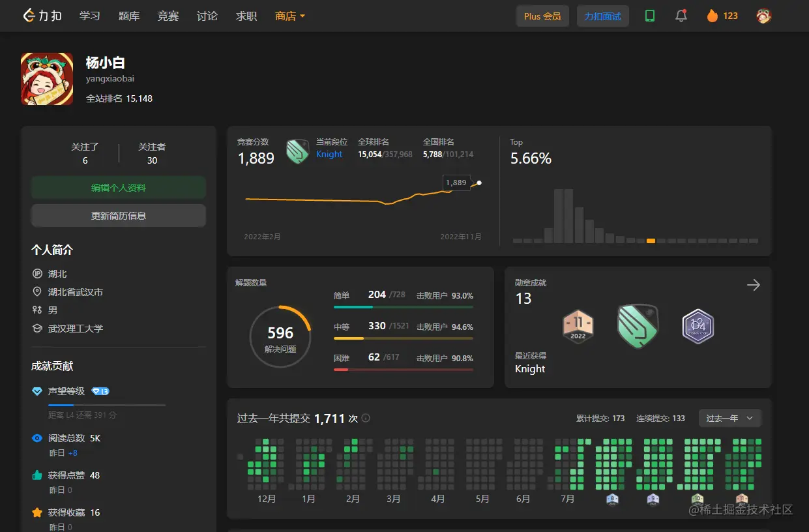Open the notifications bell
Image resolution: width=809 pixels, height=532 pixels.
681,16
